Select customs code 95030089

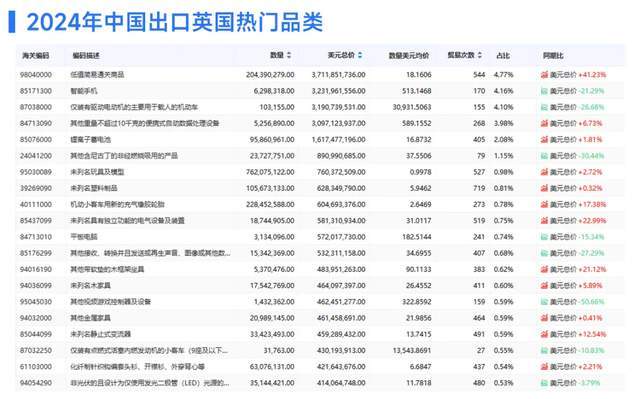coord(36,172)
